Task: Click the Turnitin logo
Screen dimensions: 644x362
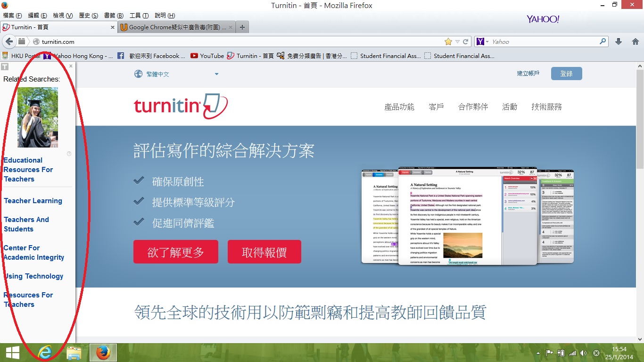Action: coord(181,106)
